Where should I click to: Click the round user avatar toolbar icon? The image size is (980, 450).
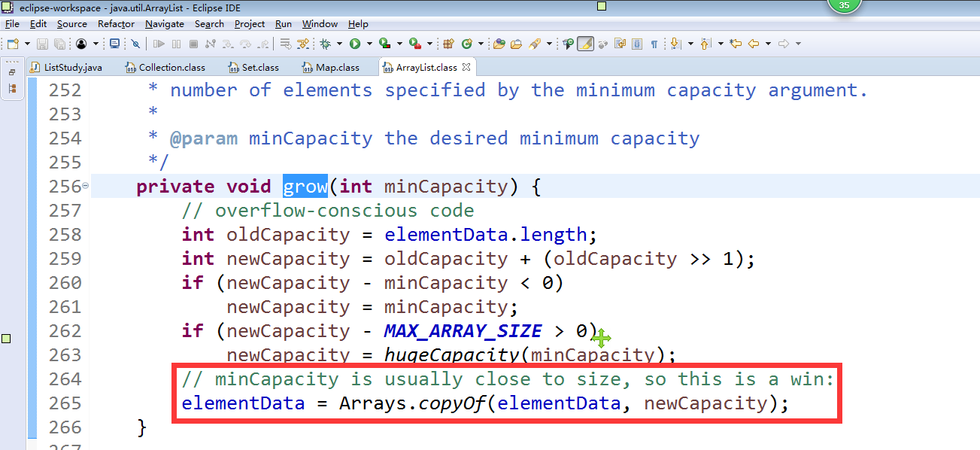81,44
